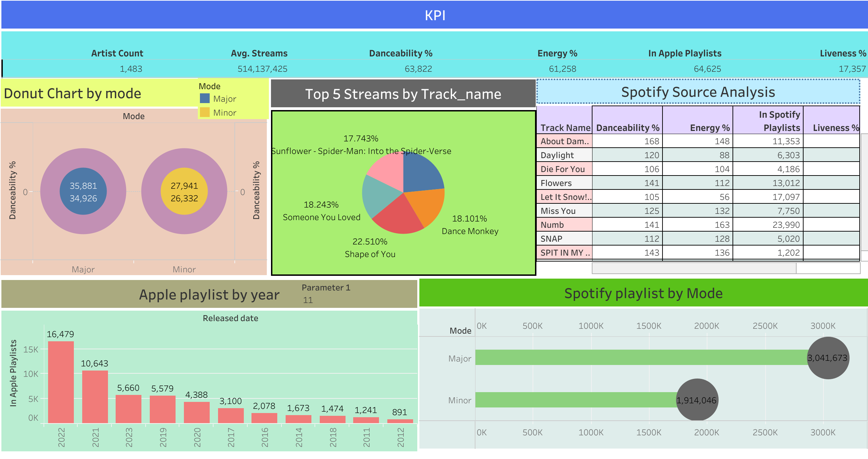Click the Minor circle labeled 1,914,046
The width and height of the screenshot is (868, 459).
[x=697, y=400]
